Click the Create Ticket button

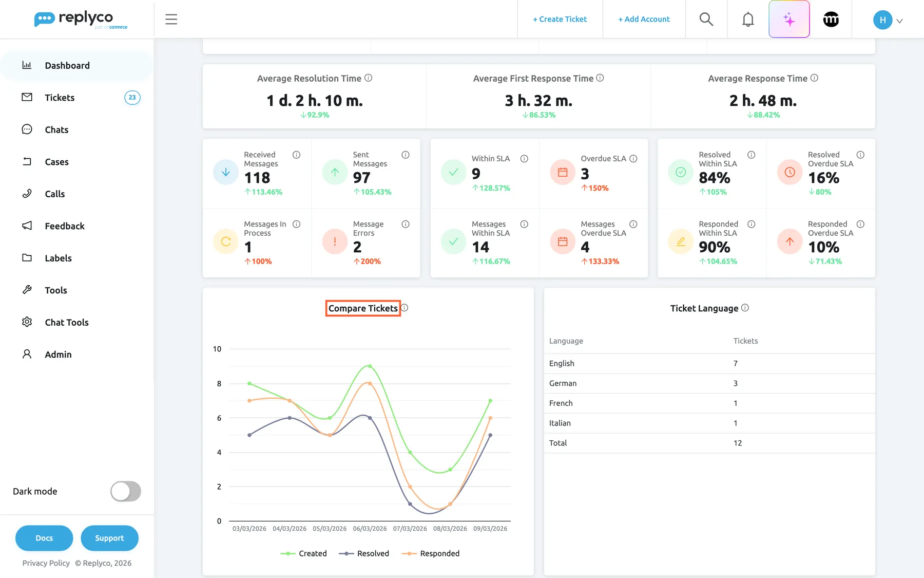[x=560, y=19]
